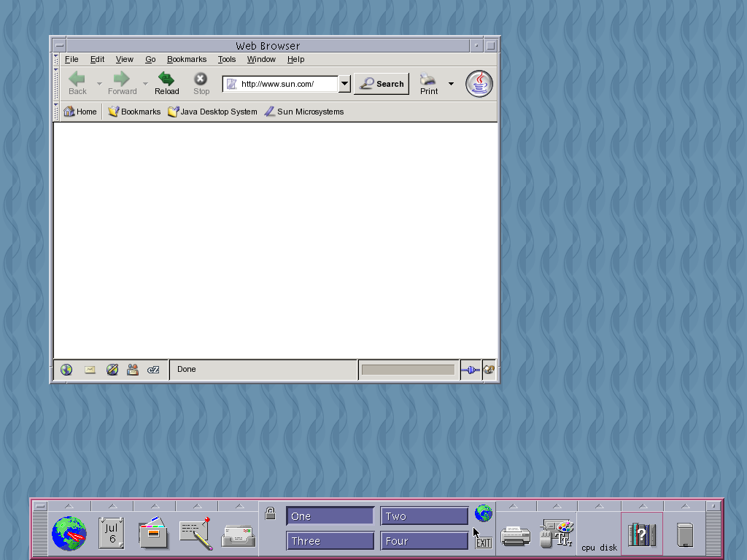Expand the subpanel above the printer icon
Screen dimensions: 747x560
(514, 506)
